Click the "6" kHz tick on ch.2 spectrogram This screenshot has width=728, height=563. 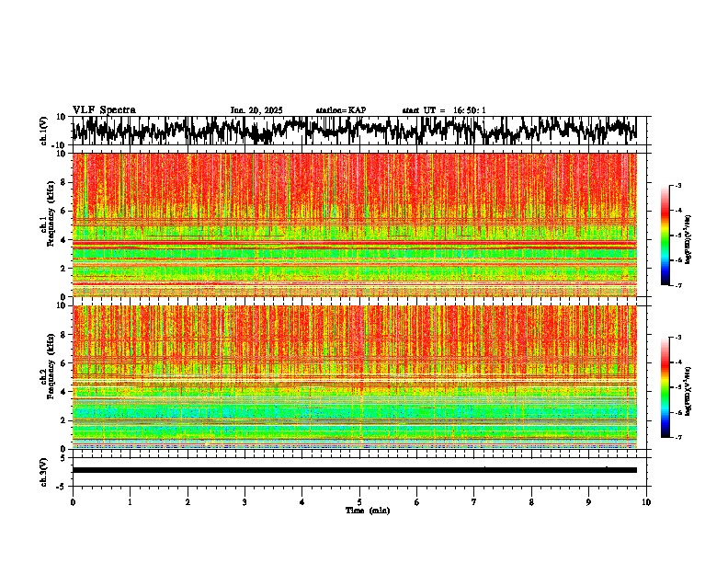coord(64,362)
